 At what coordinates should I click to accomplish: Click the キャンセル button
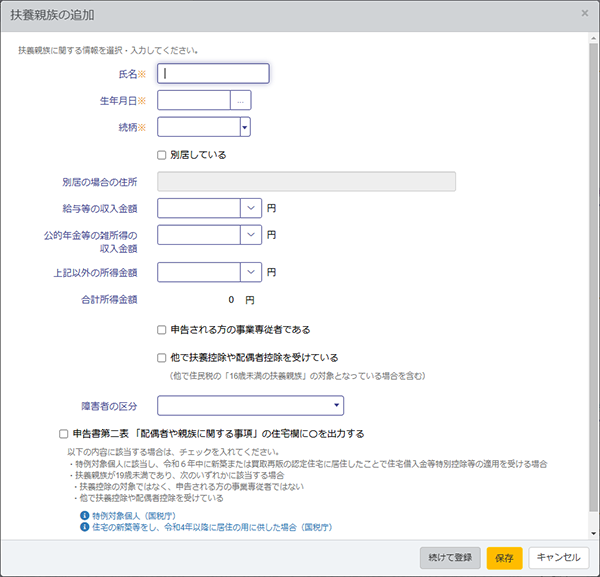(x=558, y=558)
